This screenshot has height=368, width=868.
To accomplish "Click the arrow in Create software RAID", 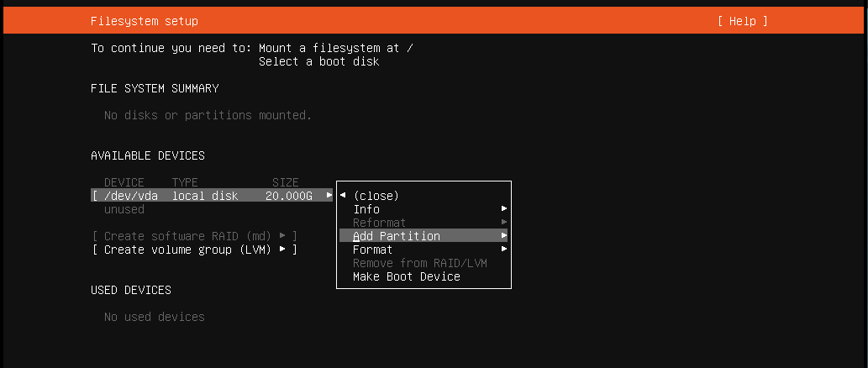I will (x=282, y=235).
